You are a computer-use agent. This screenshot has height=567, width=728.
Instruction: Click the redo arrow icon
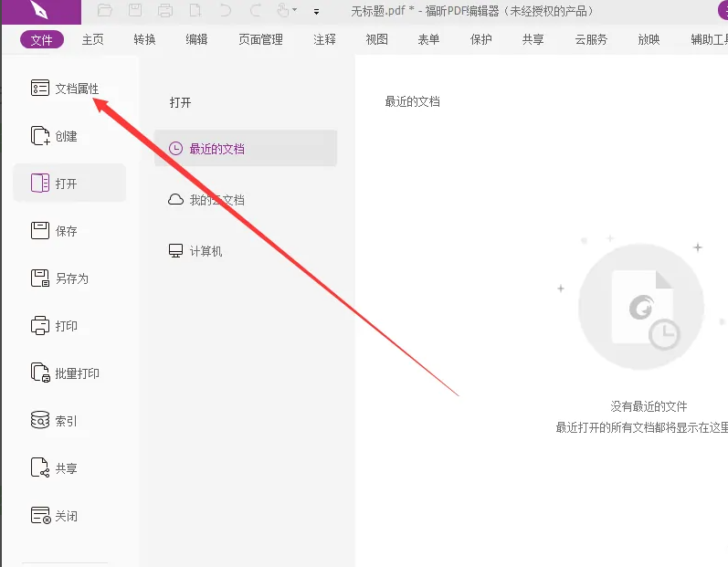click(x=256, y=10)
